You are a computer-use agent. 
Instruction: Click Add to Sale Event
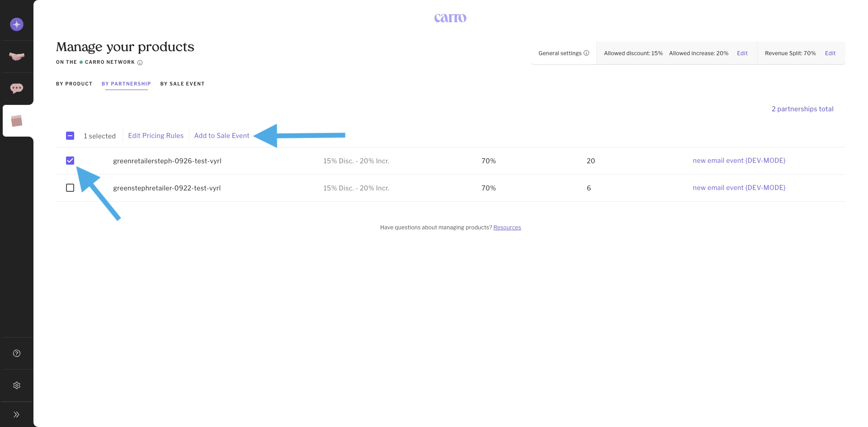pos(222,136)
